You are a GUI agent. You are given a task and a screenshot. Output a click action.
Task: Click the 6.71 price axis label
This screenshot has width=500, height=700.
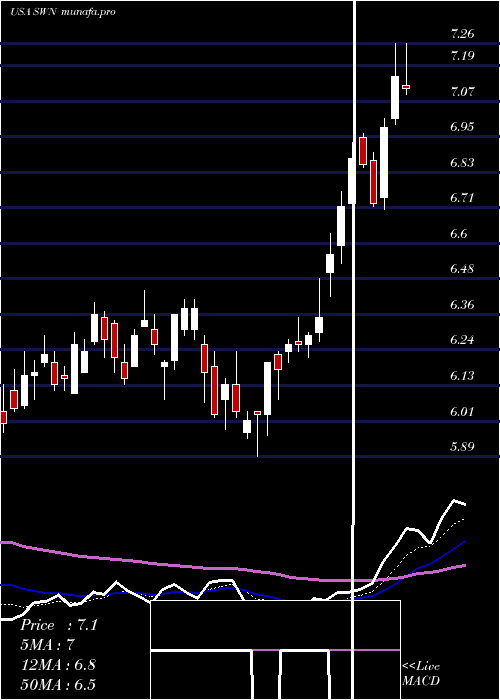click(462, 198)
